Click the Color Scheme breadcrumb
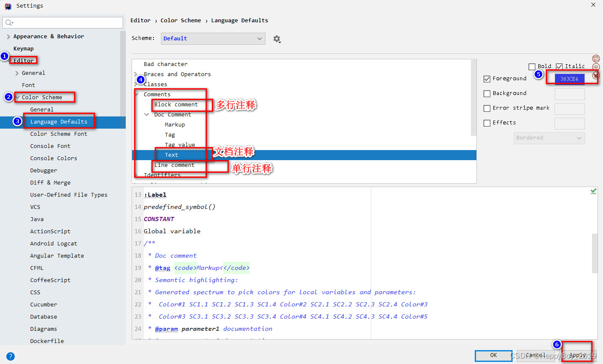 coord(181,20)
